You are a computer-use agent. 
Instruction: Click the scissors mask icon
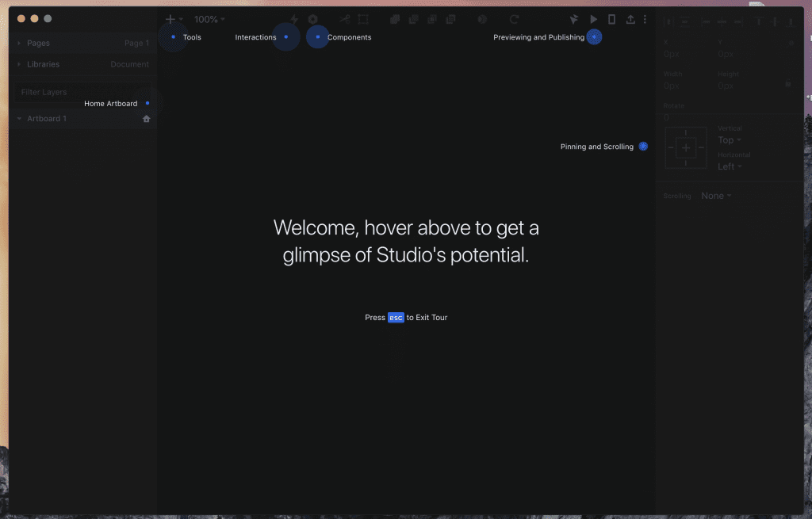[x=344, y=18]
